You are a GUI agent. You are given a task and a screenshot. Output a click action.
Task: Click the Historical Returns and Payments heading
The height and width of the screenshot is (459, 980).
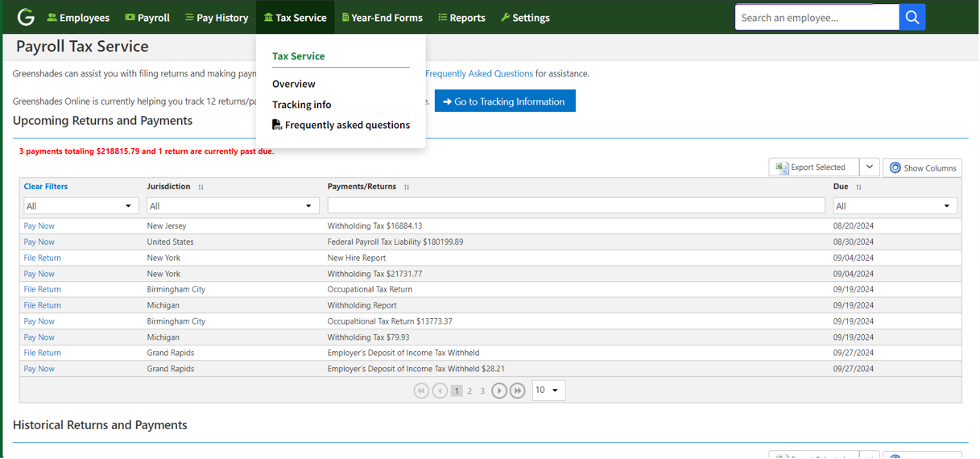pos(100,425)
